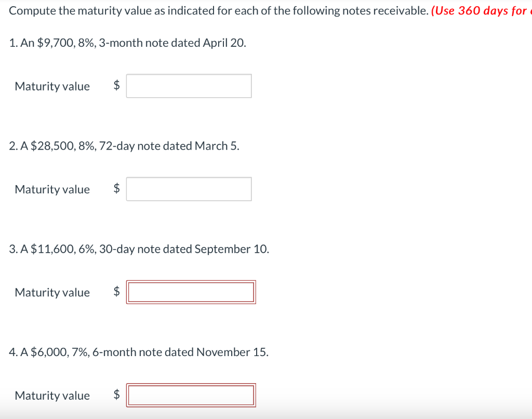
Task: Click the dollar sign next to question 4's answer box
Action: point(116,395)
